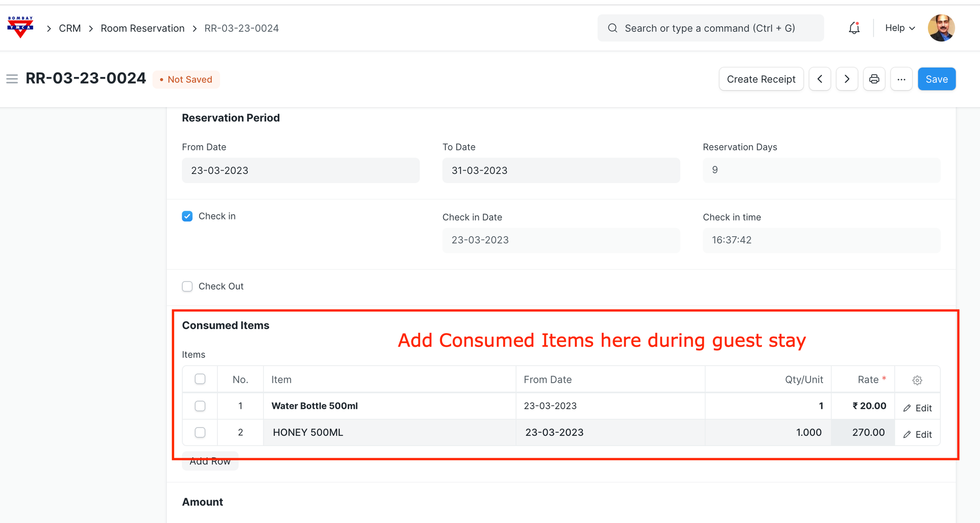The image size is (980, 523).
Task: Click the Bombay YMCA logo icon
Action: click(x=20, y=28)
